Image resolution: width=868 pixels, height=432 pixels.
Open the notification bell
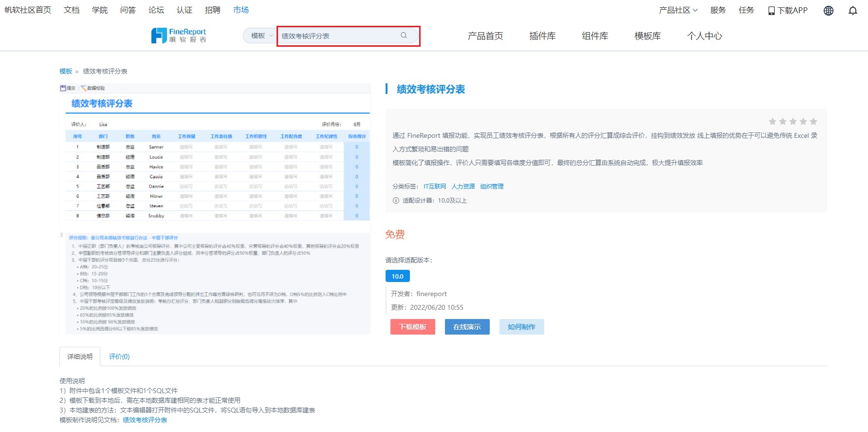(x=853, y=10)
